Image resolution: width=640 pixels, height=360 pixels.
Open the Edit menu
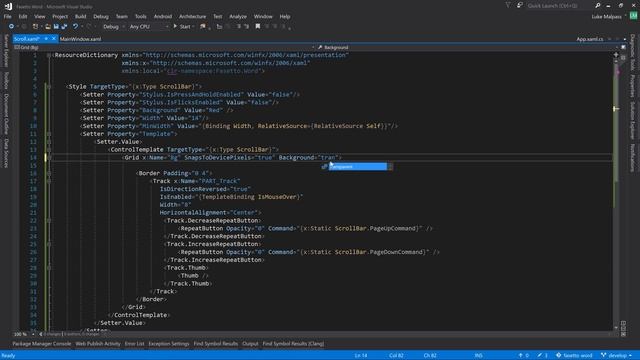[x=23, y=17]
